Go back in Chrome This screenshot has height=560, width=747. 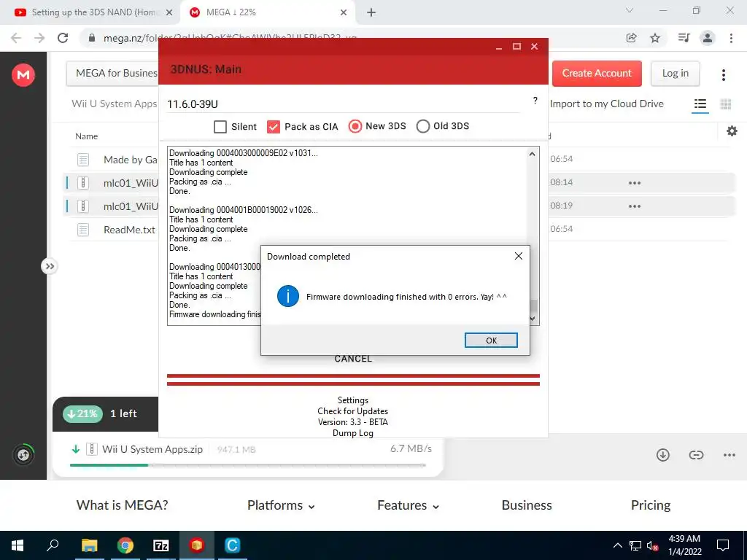coord(16,38)
